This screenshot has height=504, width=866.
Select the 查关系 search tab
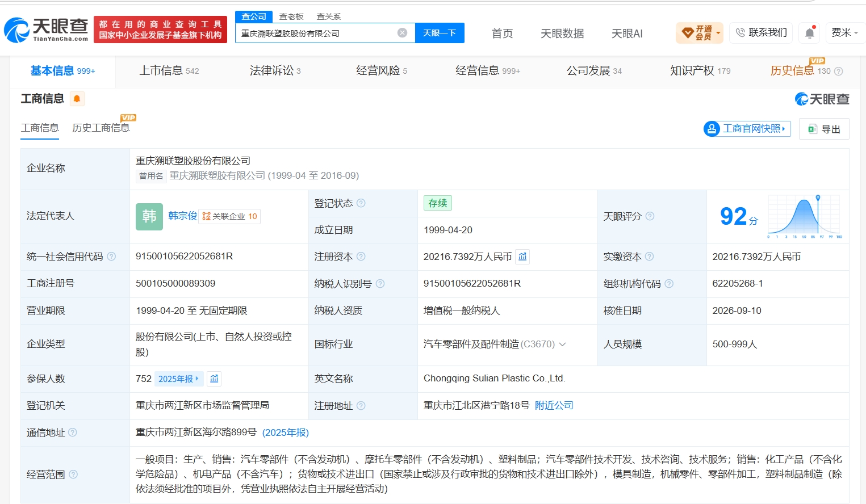tap(329, 16)
